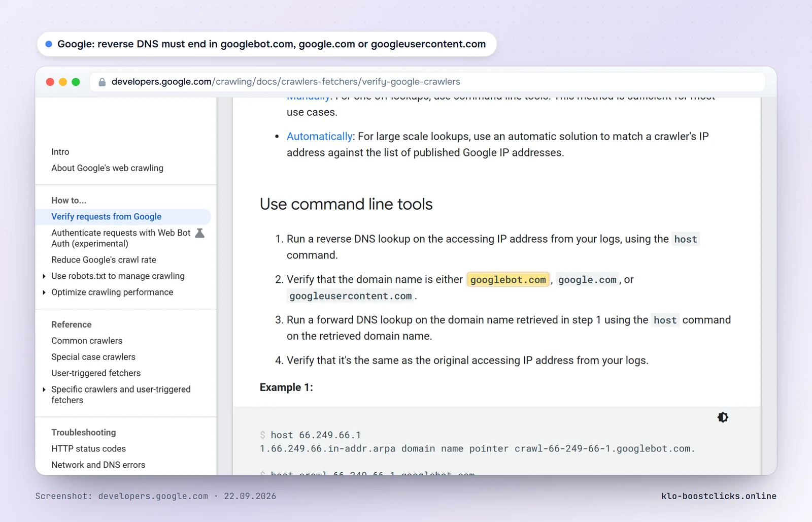Open 'About Google's web crawling' page

pyautogui.click(x=107, y=168)
